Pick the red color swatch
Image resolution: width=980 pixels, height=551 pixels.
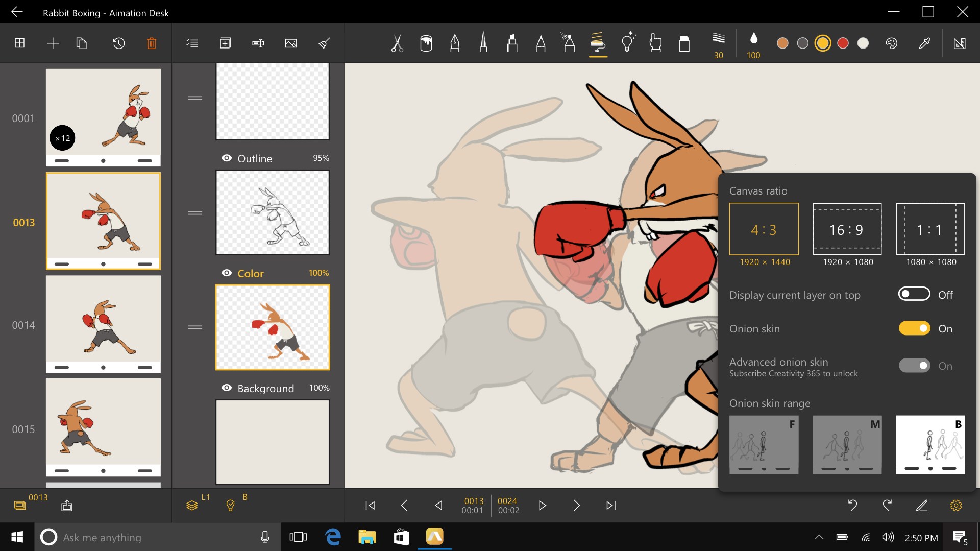tap(843, 43)
